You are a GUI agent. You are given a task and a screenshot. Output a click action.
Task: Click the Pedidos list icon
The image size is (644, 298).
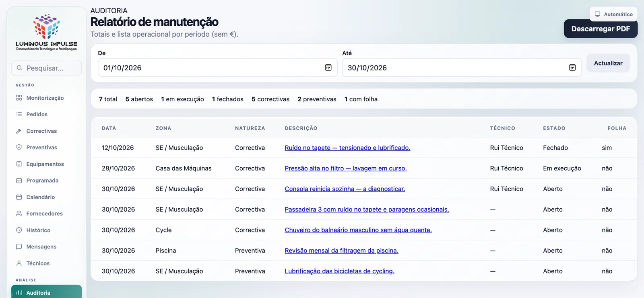[19, 114]
